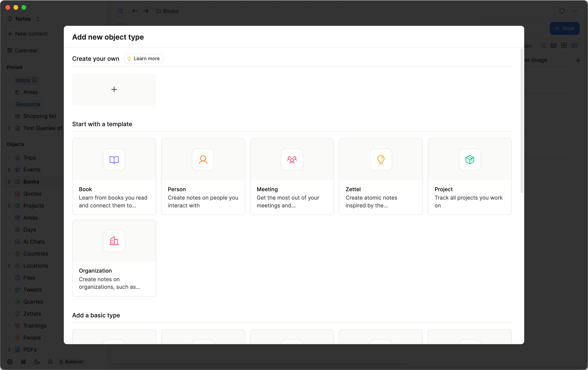Viewport: 588px width, 370px height.
Task: Expand the Events tree item
Action: [9, 170]
